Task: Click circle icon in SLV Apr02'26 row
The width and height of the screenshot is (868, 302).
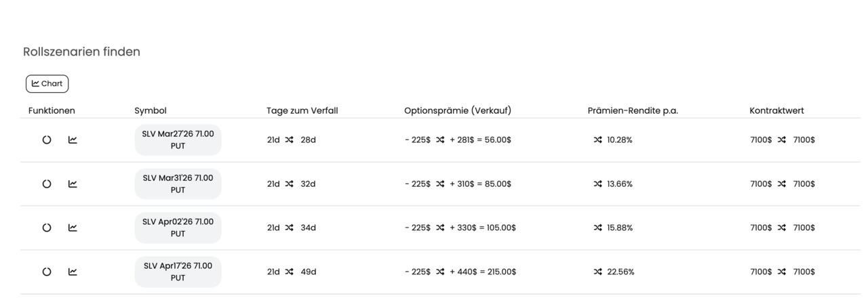Action: (x=47, y=228)
